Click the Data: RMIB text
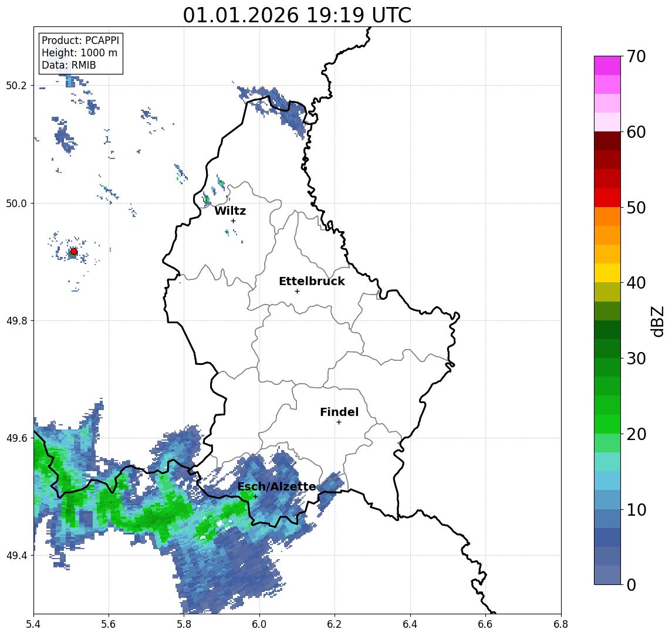 [x=69, y=65]
